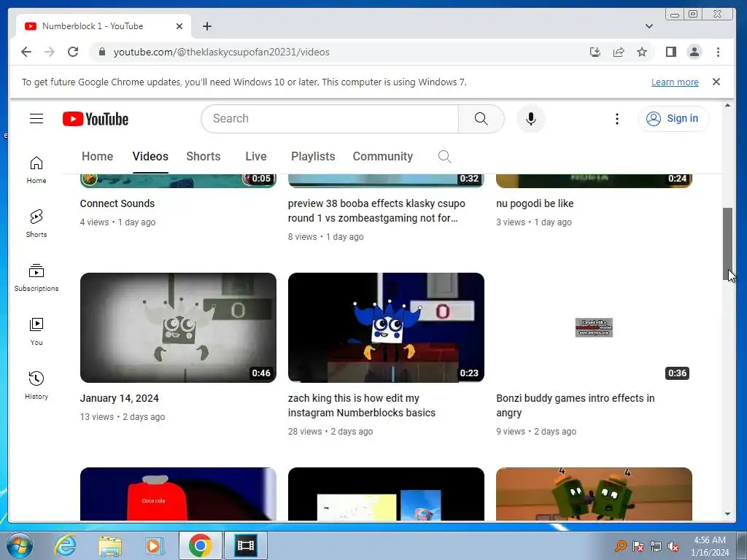Close the Numberblock 1 tab
Viewport: 747px width, 560px height.
click(x=179, y=26)
